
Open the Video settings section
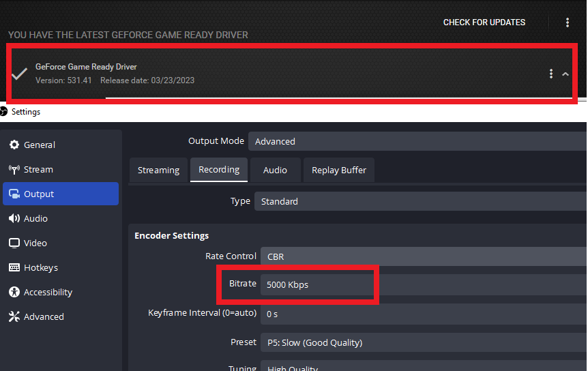pyautogui.click(x=61, y=243)
